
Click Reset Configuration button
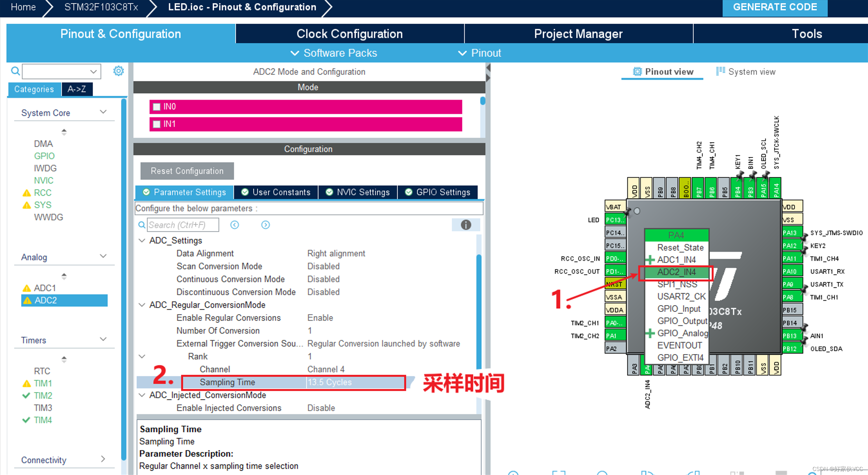point(187,171)
